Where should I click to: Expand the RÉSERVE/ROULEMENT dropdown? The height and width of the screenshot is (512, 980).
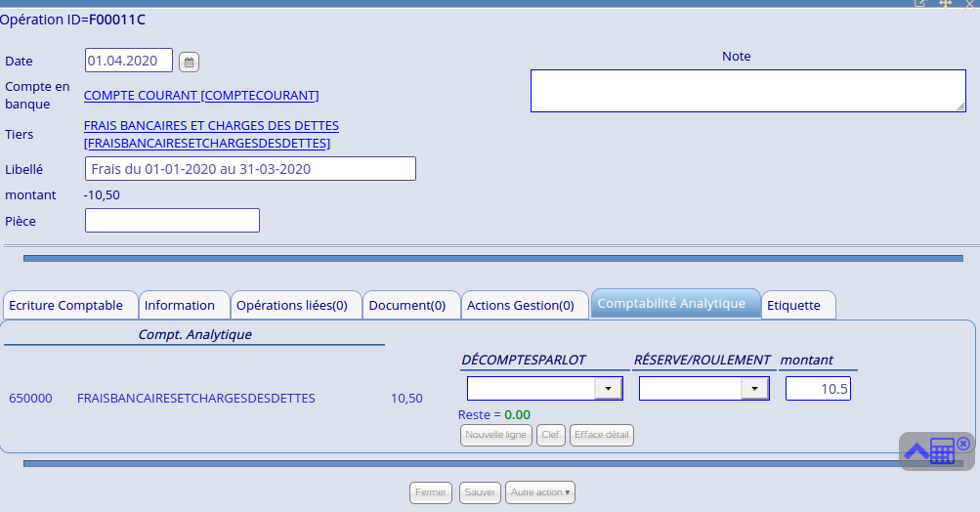(x=754, y=389)
